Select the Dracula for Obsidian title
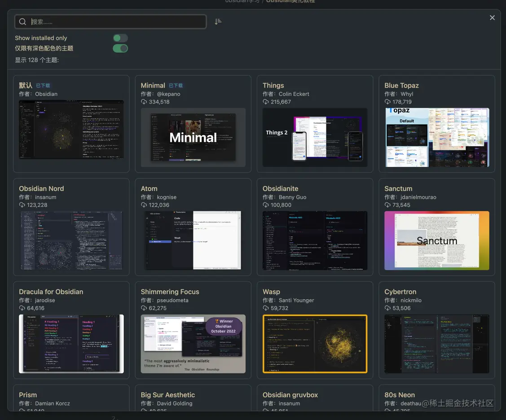Image resolution: width=506 pixels, height=420 pixels. point(51,292)
